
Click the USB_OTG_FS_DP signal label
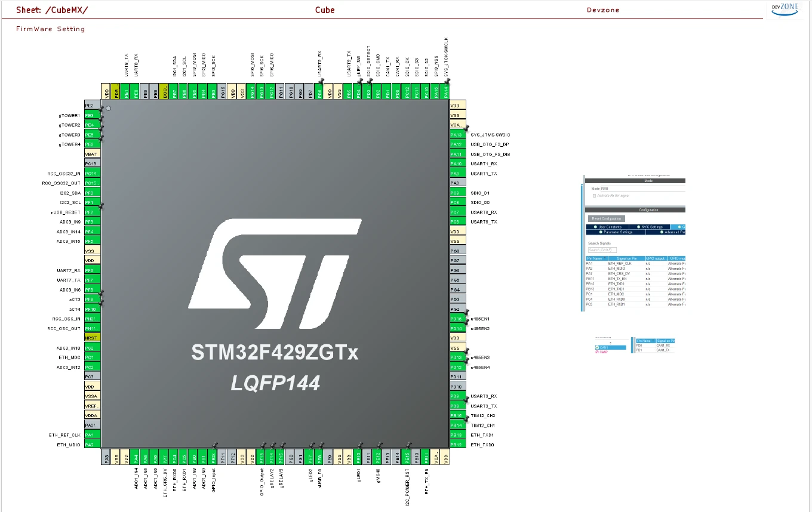click(490, 144)
